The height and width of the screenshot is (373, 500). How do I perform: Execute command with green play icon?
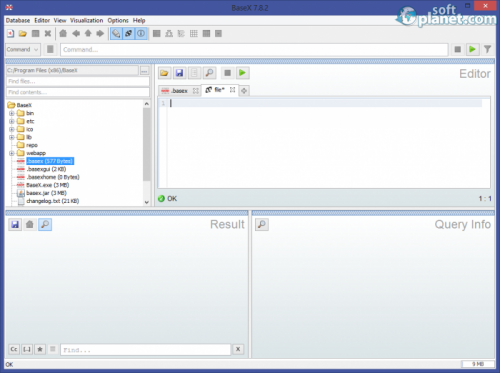(472, 49)
